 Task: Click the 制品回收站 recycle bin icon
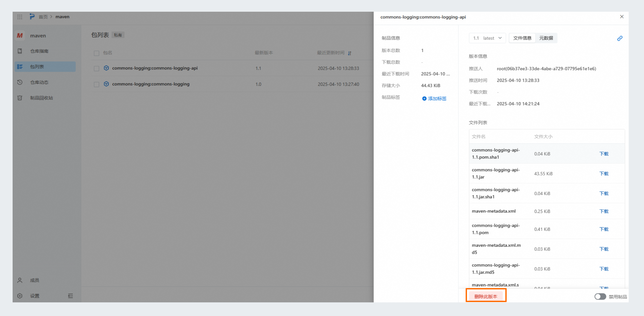[20, 98]
